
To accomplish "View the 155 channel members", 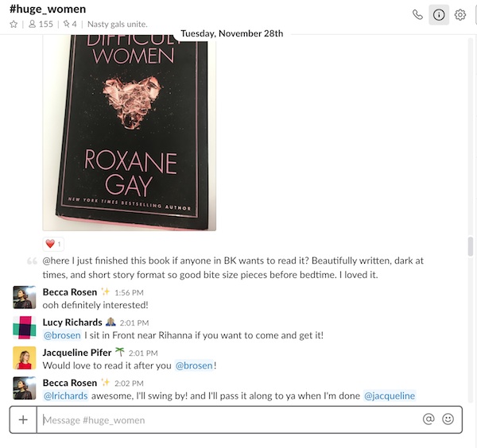I will [x=41, y=24].
